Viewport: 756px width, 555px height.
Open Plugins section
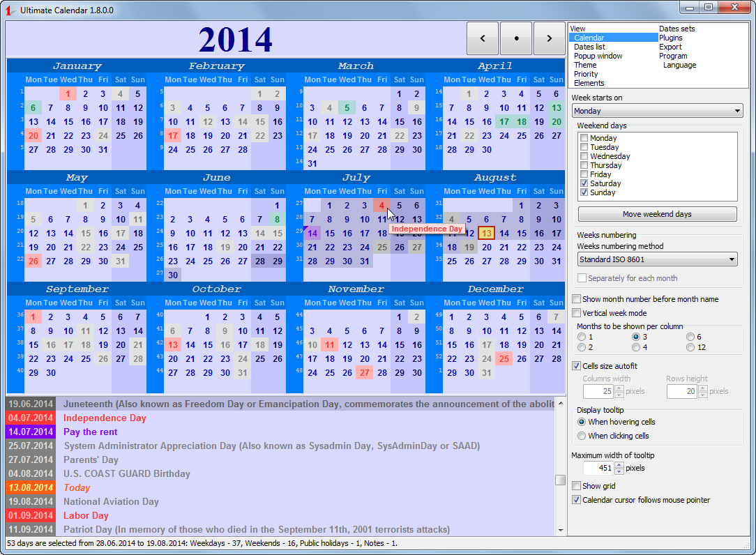click(671, 38)
